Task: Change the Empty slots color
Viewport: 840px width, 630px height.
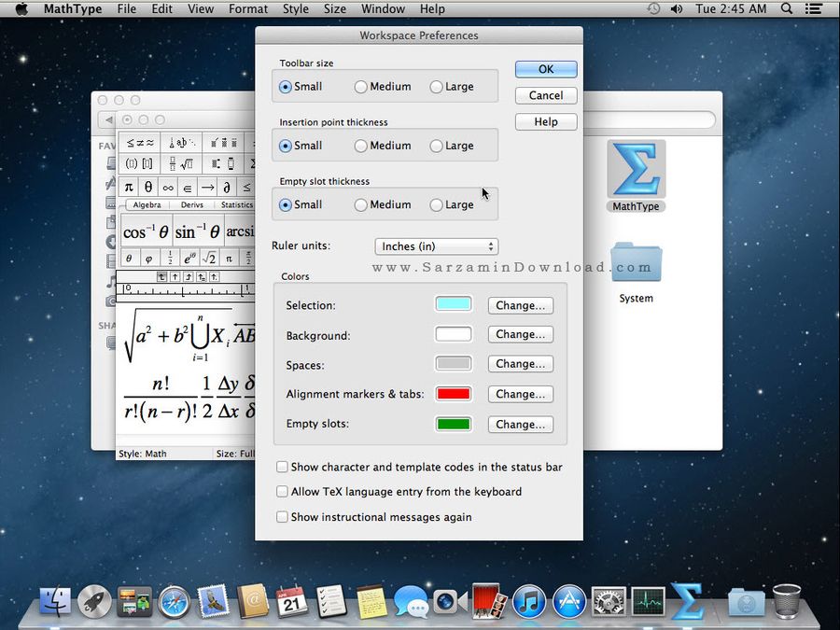Action: click(520, 425)
